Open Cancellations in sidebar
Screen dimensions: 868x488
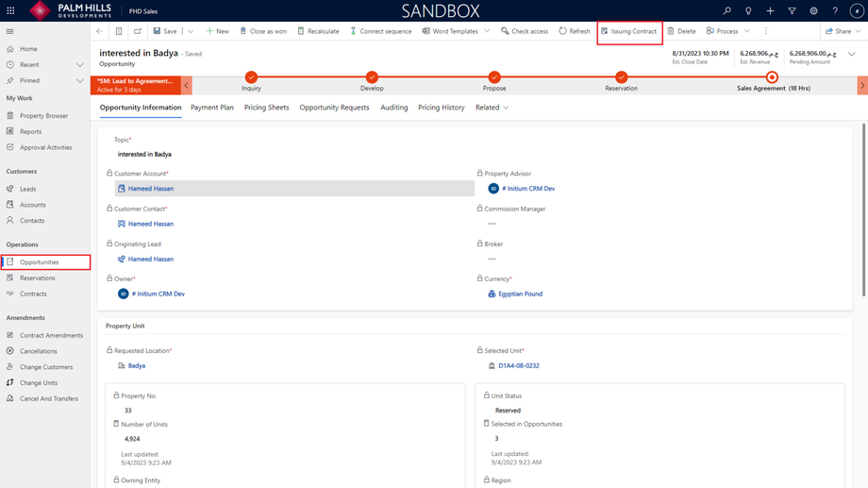(38, 351)
